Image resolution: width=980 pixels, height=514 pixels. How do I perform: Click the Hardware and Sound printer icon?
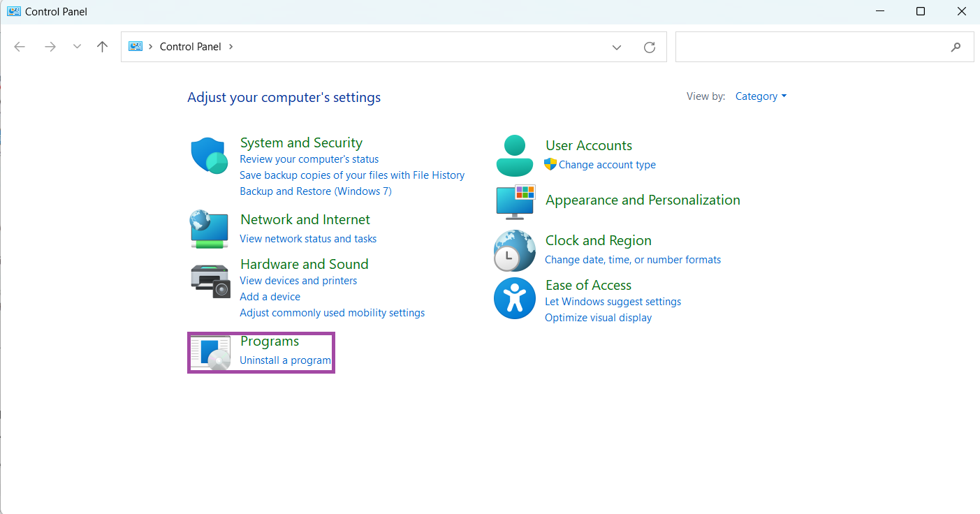click(x=210, y=280)
